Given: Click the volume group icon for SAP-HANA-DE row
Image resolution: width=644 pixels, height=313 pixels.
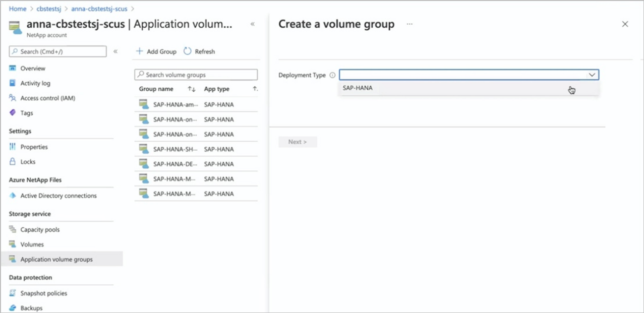Looking at the screenshot, I should pos(144,164).
